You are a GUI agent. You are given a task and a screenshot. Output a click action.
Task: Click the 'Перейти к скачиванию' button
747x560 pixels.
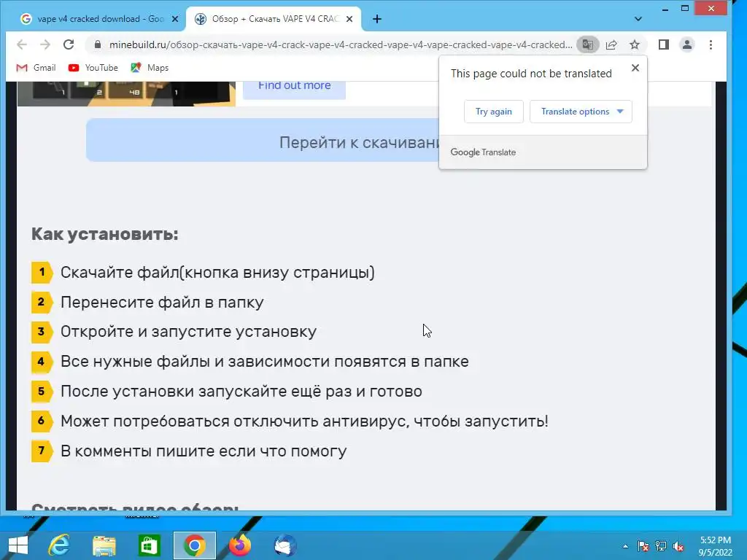(x=264, y=140)
